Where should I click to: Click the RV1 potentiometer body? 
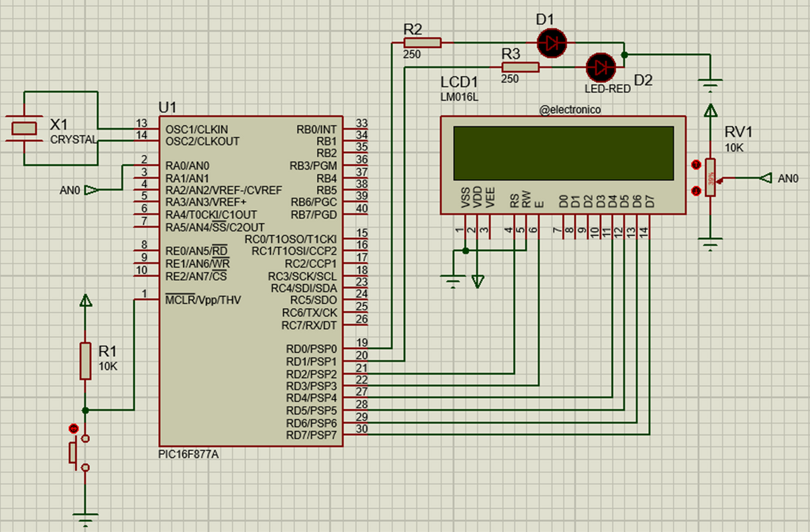(711, 178)
